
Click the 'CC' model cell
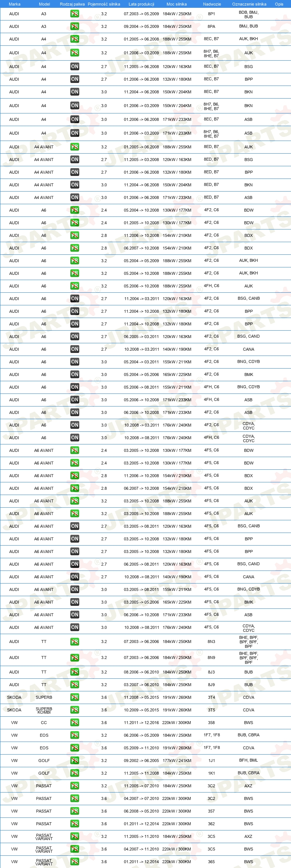[x=44, y=723]
